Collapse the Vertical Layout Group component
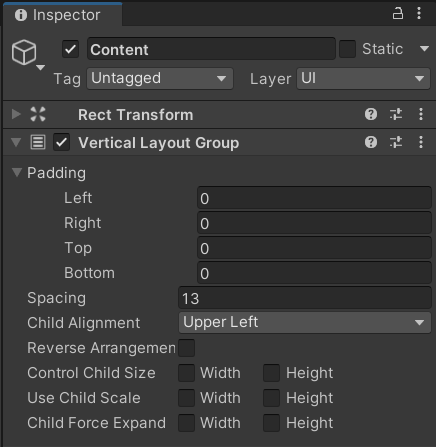Image resolution: width=436 pixels, height=447 pixels. tap(16, 142)
